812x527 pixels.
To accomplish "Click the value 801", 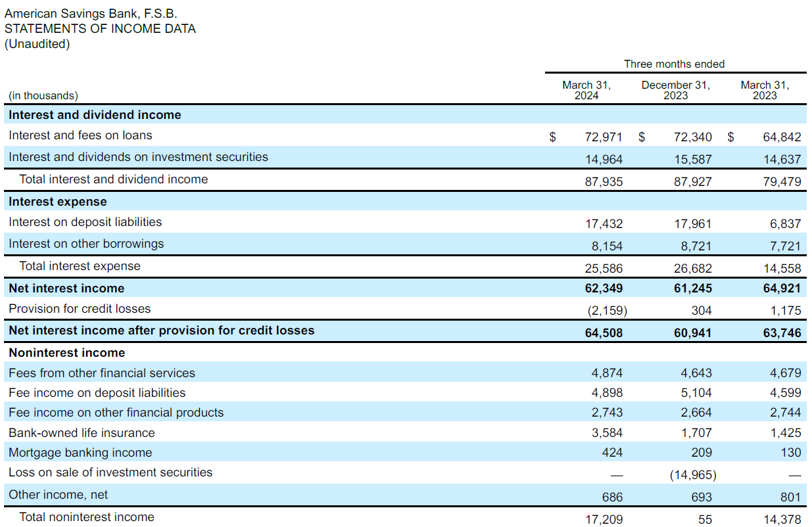I will pyautogui.click(x=791, y=497).
